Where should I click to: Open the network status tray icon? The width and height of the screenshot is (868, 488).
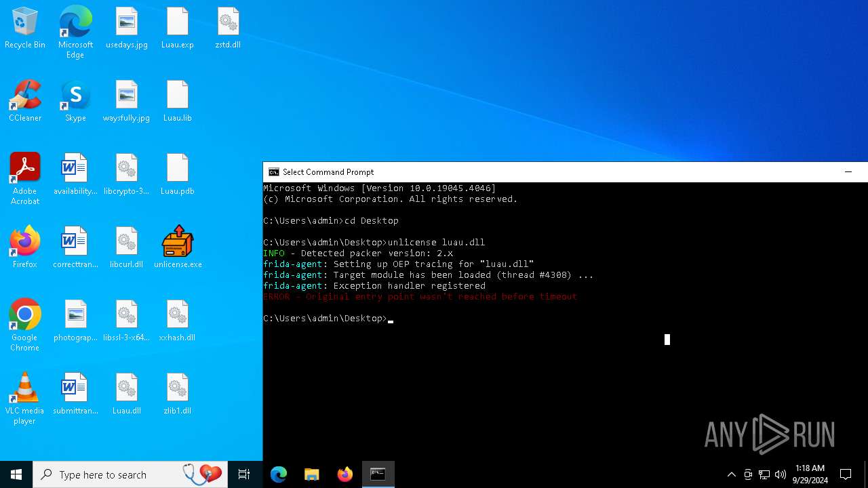coord(764,474)
